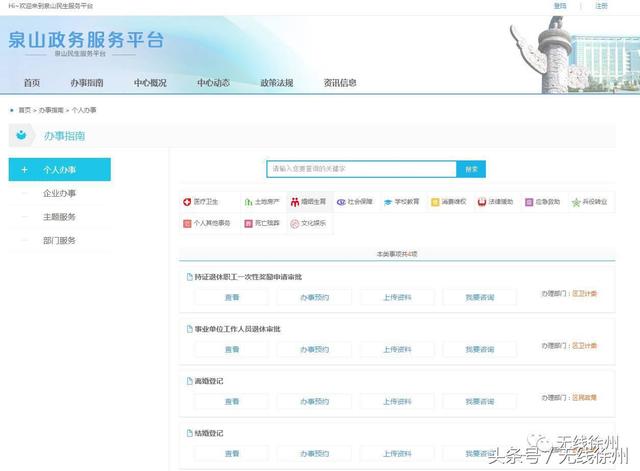Click the 登录 link at top right
The image size is (640, 471).
pyautogui.click(x=560, y=6)
